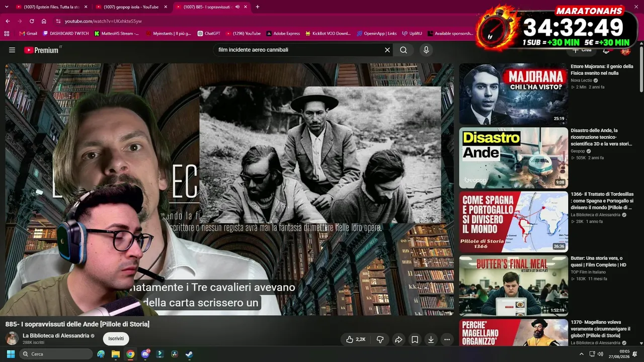Open La Biblioteca di Alessandria channel avatar
This screenshot has height=362, width=644.
coord(12,338)
